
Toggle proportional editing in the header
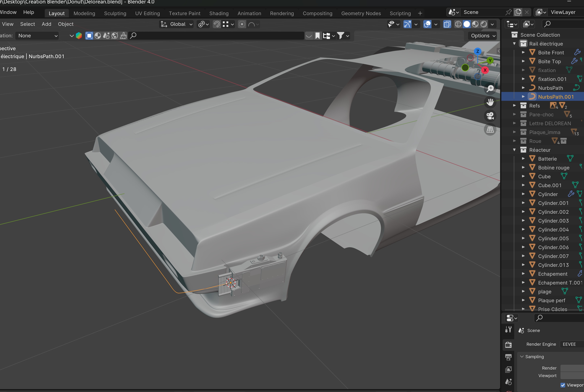(242, 24)
